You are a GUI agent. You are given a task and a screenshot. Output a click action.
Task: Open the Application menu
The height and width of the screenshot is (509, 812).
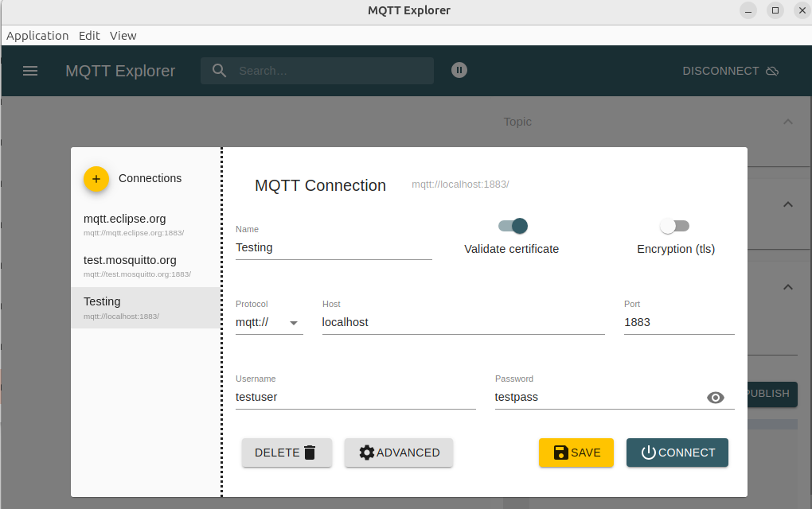37,36
